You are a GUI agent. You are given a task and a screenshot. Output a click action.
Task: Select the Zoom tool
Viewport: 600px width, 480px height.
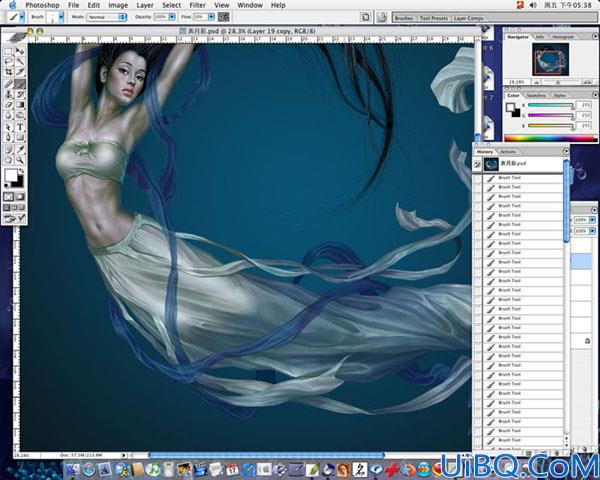[x=20, y=160]
